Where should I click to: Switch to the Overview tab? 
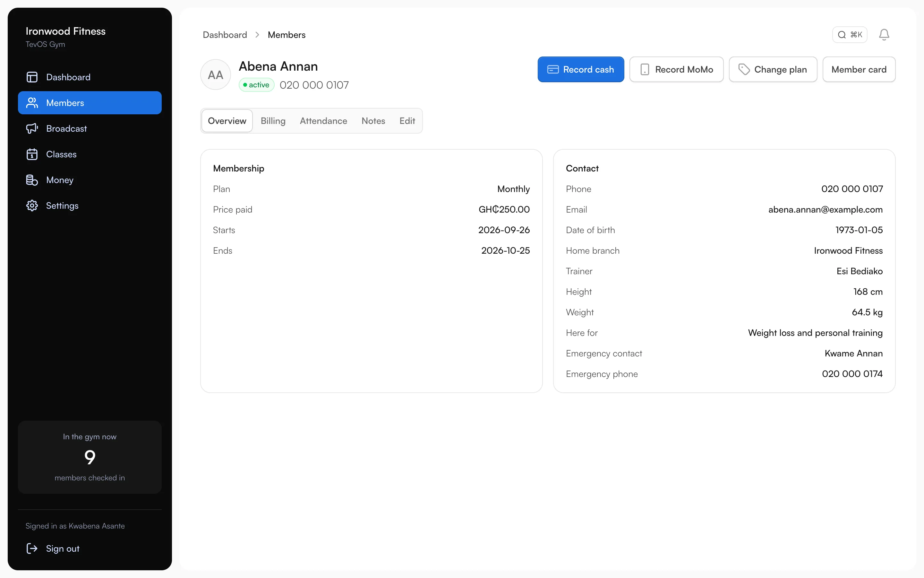227,121
